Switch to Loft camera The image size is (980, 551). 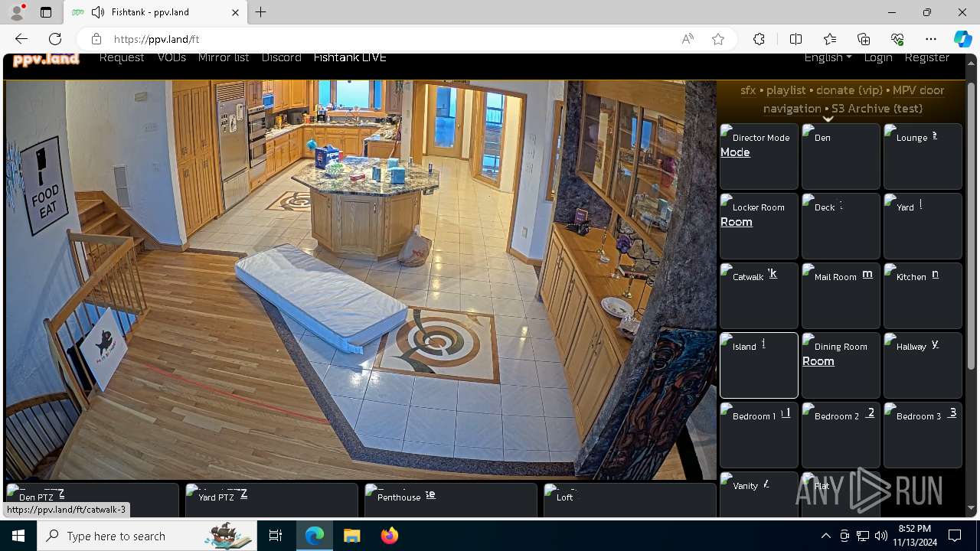[x=629, y=500]
